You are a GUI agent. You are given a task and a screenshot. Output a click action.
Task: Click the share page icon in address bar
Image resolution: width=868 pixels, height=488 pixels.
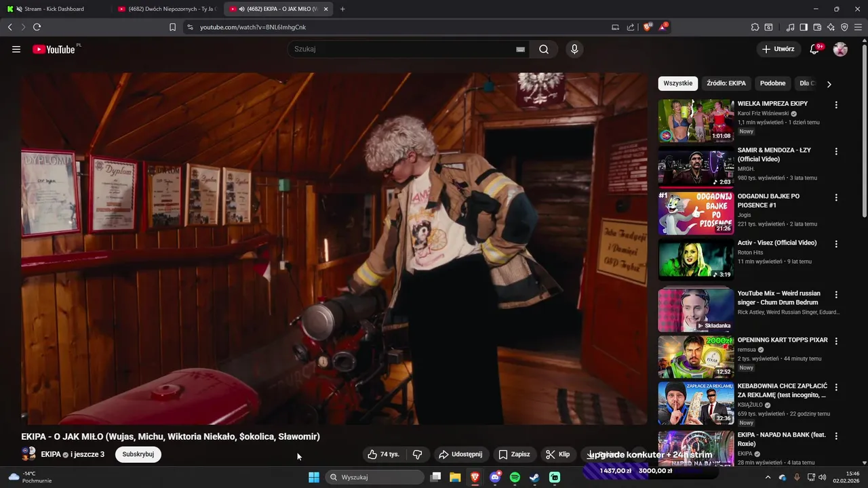pos(631,27)
